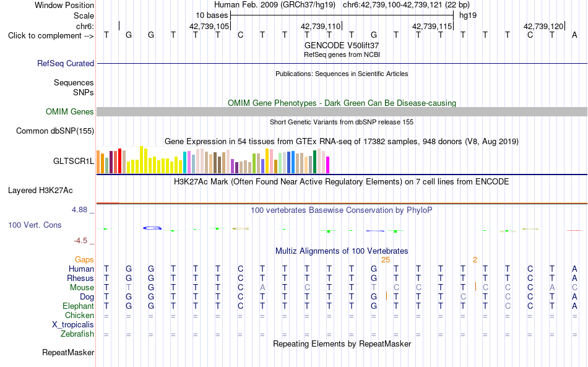Click the genome position chr6:42,739,100-42,739,121 header
588x367 pixels.
point(406,5)
